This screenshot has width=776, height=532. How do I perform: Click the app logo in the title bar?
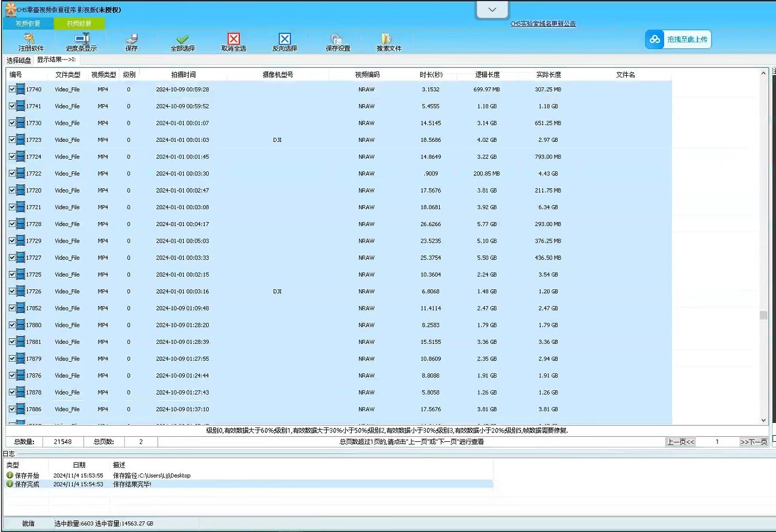[10, 9]
